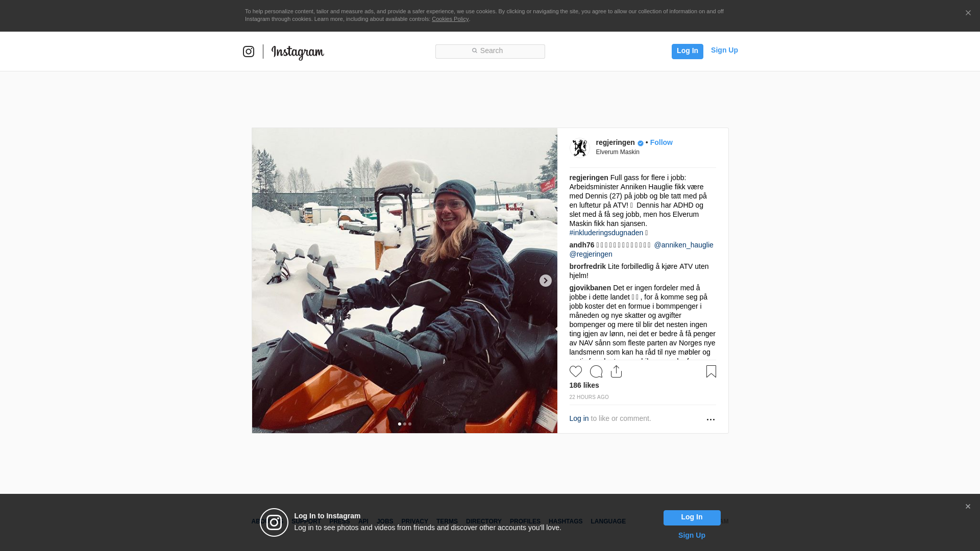This screenshot has height=551, width=980.
Task: Open the @regjeringen mention in the comment
Action: coord(591,254)
